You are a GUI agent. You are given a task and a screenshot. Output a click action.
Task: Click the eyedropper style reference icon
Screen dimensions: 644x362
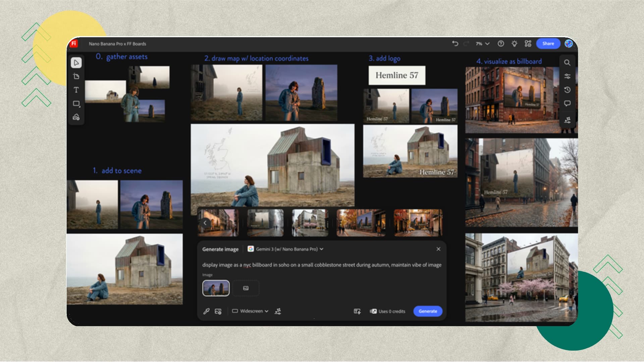point(207,311)
